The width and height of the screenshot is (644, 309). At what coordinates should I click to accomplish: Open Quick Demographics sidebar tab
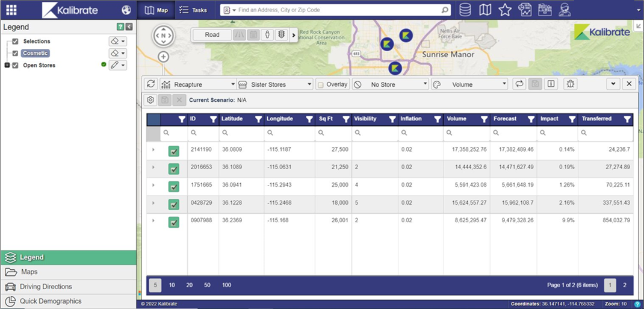[68, 301]
